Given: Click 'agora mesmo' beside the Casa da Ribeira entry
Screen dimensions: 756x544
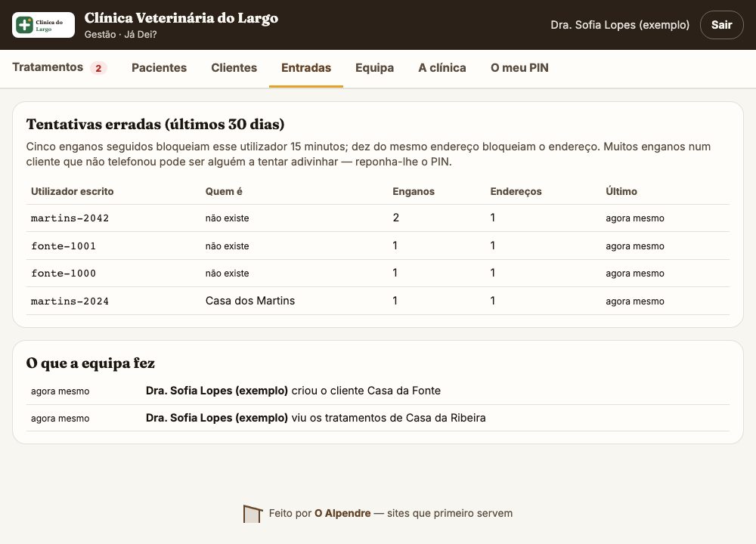Looking at the screenshot, I should tap(60, 419).
